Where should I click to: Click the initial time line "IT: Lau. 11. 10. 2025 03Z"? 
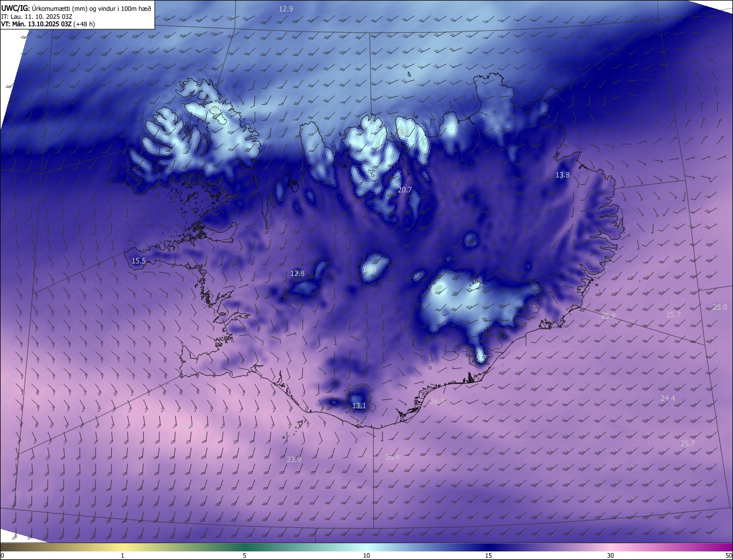[x=37, y=16]
